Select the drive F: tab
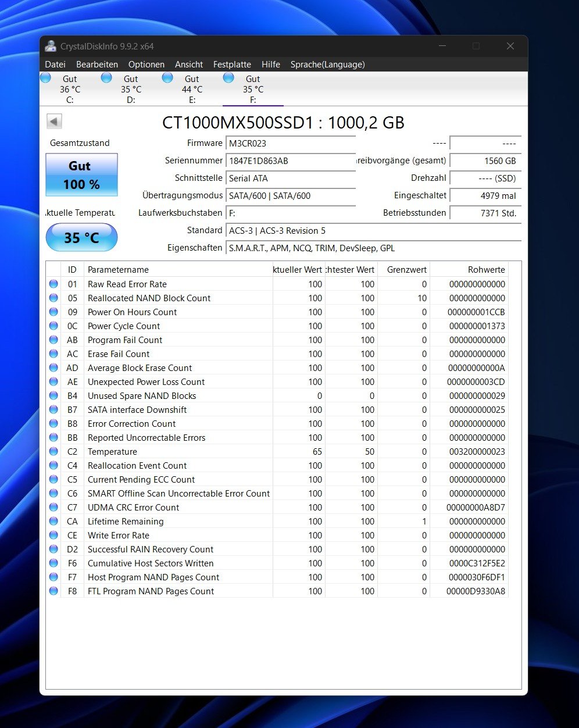 tap(253, 89)
